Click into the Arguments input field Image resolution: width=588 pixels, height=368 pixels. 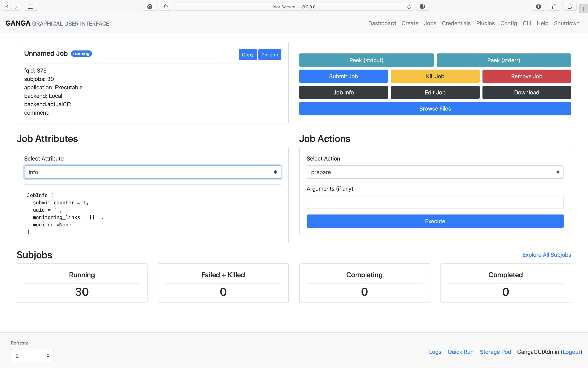pyautogui.click(x=435, y=202)
